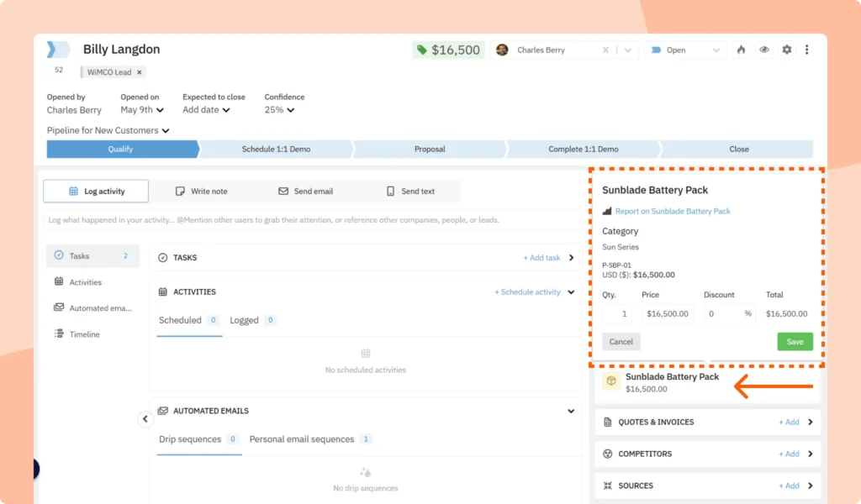Open the lead settings gear icon

pos(786,50)
